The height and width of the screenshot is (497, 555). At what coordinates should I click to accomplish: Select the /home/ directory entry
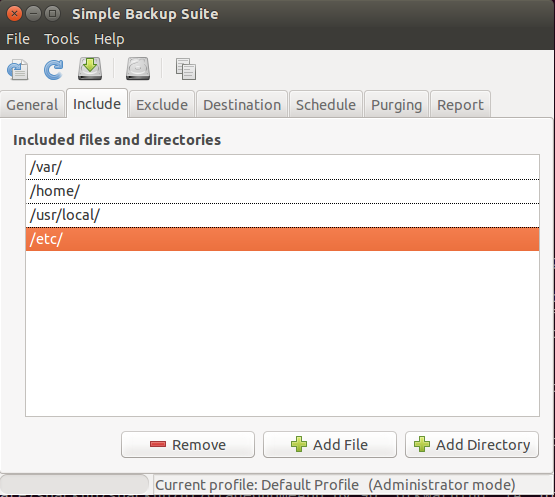click(x=282, y=191)
